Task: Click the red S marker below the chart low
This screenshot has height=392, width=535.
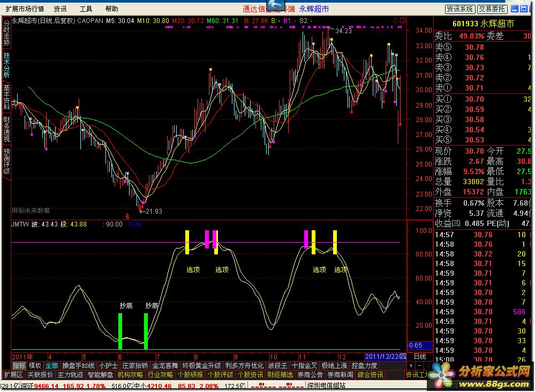Action: 127,216
